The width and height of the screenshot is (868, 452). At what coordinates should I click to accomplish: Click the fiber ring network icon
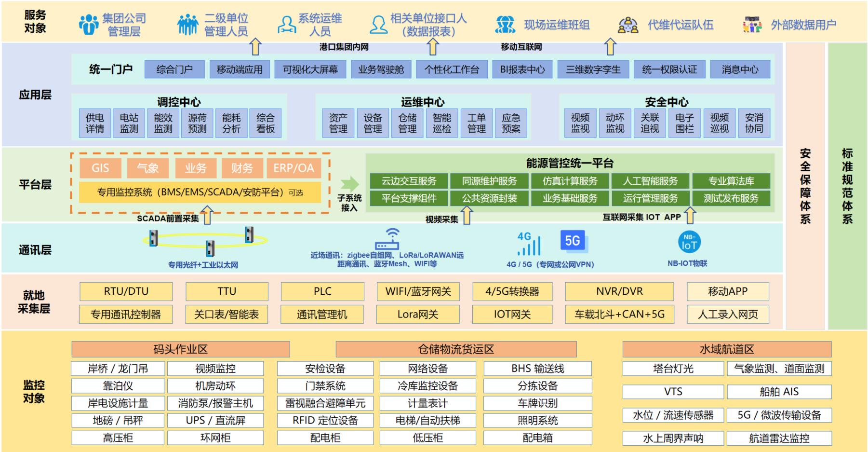205,241
